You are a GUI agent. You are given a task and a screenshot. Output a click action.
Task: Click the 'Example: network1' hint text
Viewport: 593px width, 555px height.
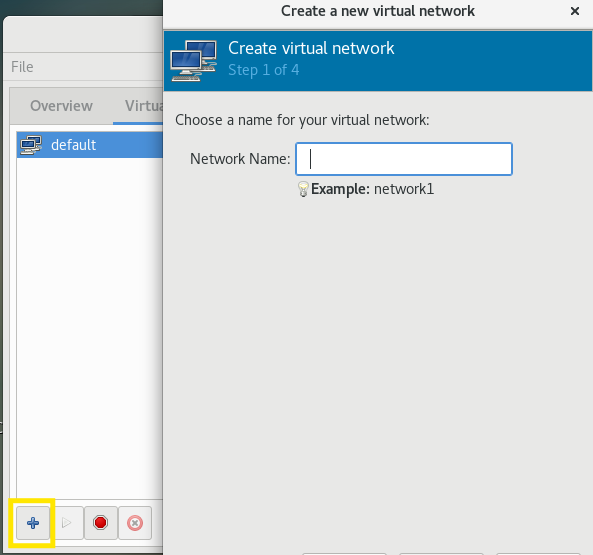[x=373, y=189]
